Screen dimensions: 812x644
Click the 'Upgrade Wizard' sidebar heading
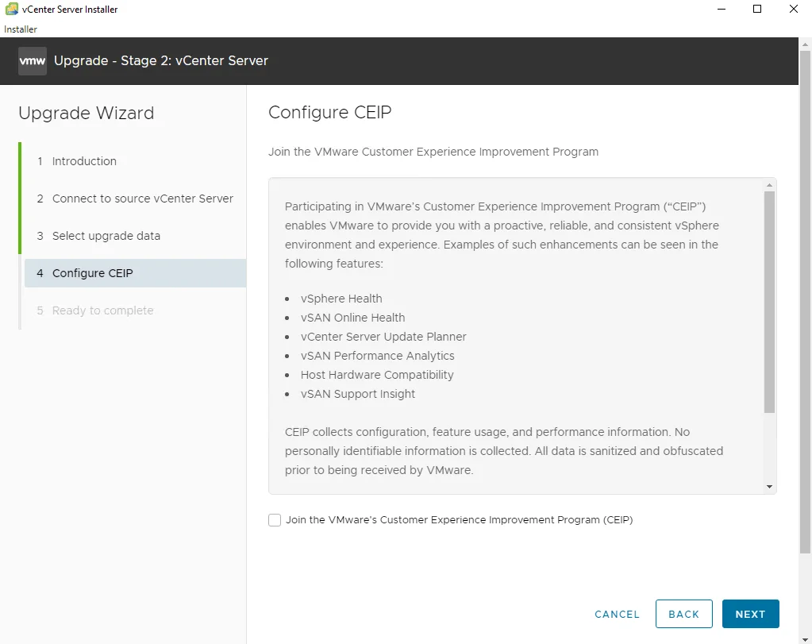[x=87, y=114]
